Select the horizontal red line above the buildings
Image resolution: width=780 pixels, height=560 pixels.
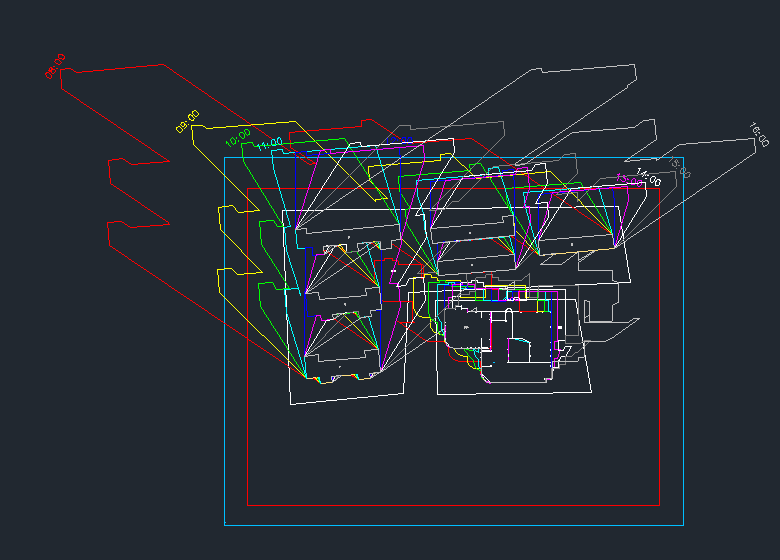click(400, 188)
